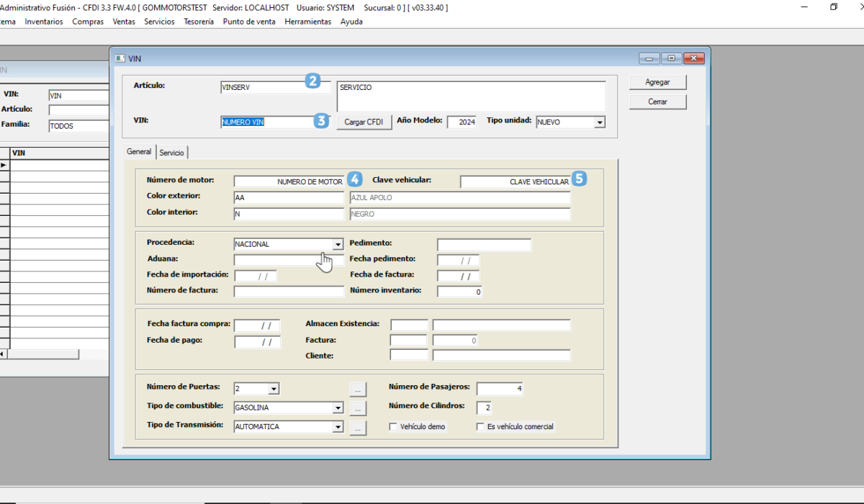Image resolution: width=864 pixels, height=504 pixels.
Task: Click the Aduana field
Action: point(289,260)
